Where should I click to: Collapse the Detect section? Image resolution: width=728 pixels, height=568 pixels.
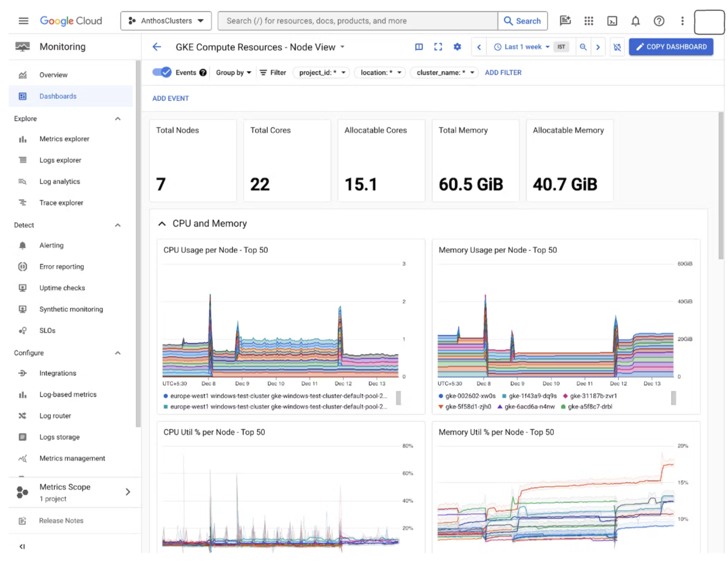[118, 225]
